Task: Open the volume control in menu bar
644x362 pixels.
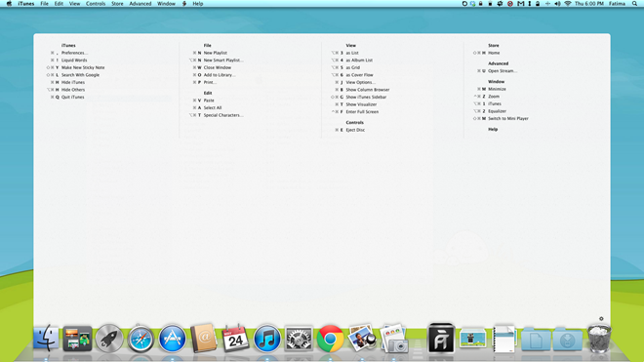Action: pos(557,4)
